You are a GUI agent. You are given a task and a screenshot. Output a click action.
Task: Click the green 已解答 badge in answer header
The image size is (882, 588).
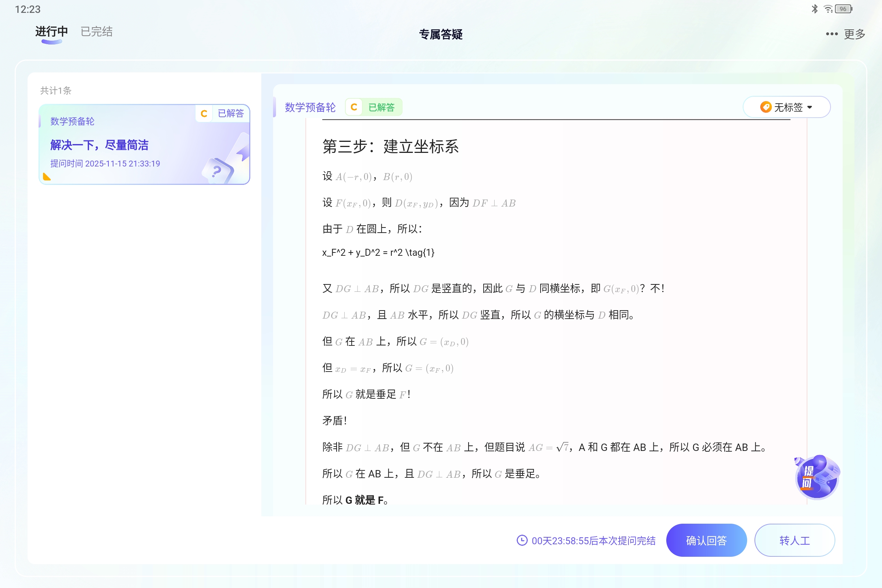382,107
